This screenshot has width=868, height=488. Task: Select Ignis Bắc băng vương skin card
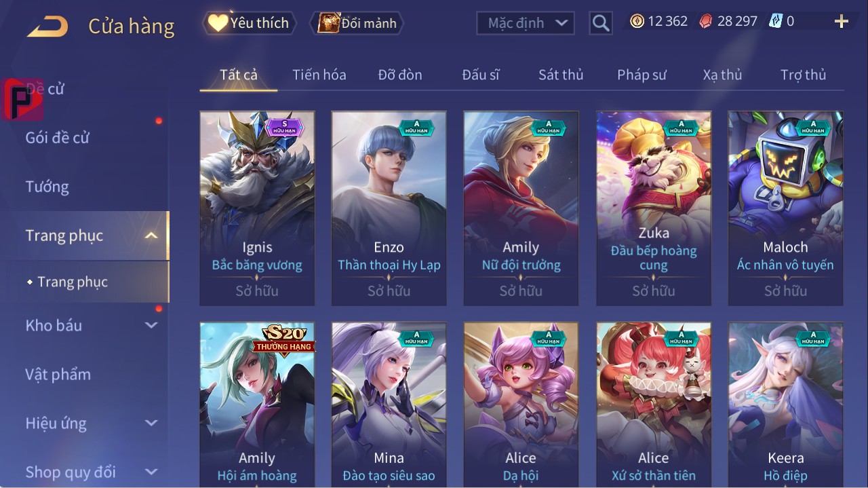257,208
